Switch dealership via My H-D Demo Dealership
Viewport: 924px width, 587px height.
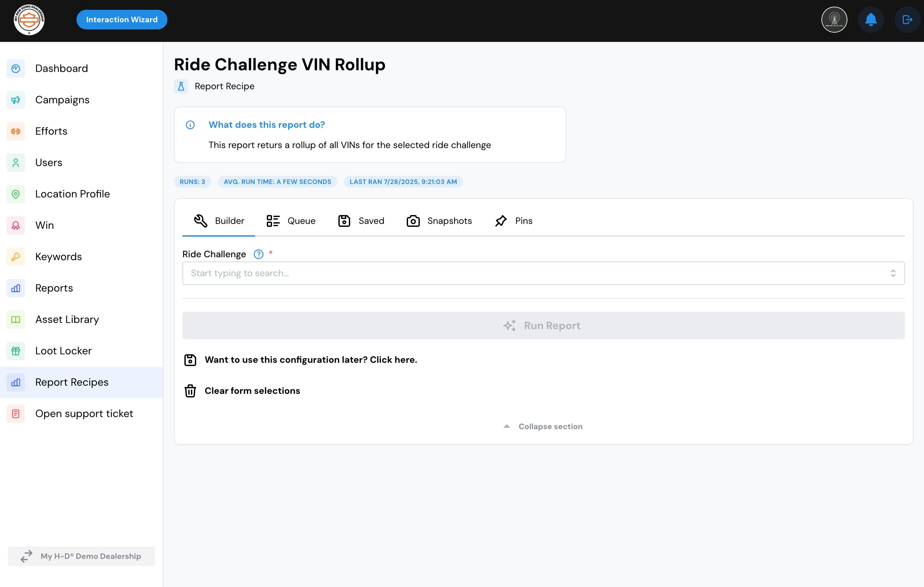pos(81,556)
